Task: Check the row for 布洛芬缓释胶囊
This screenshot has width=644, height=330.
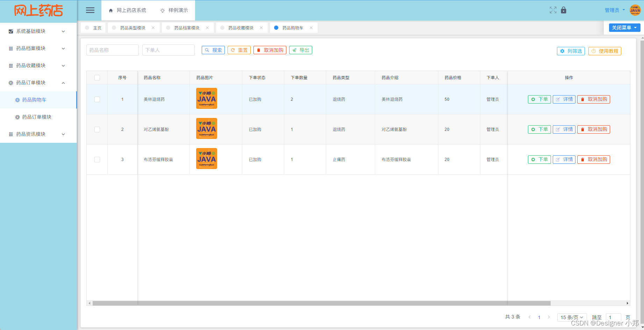Action: click(97, 160)
